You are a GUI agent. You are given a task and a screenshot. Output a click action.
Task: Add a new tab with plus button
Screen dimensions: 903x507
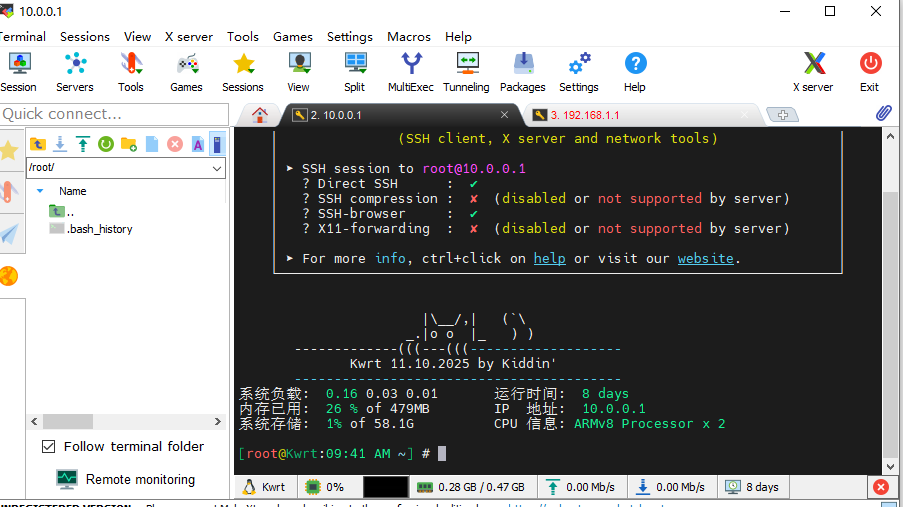click(x=783, y=115)
